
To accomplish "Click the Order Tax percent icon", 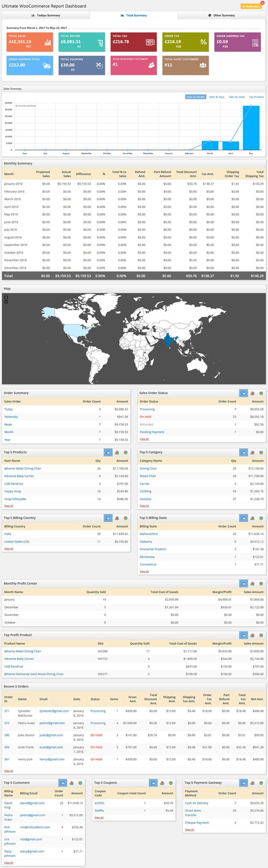I will point(203,42).
